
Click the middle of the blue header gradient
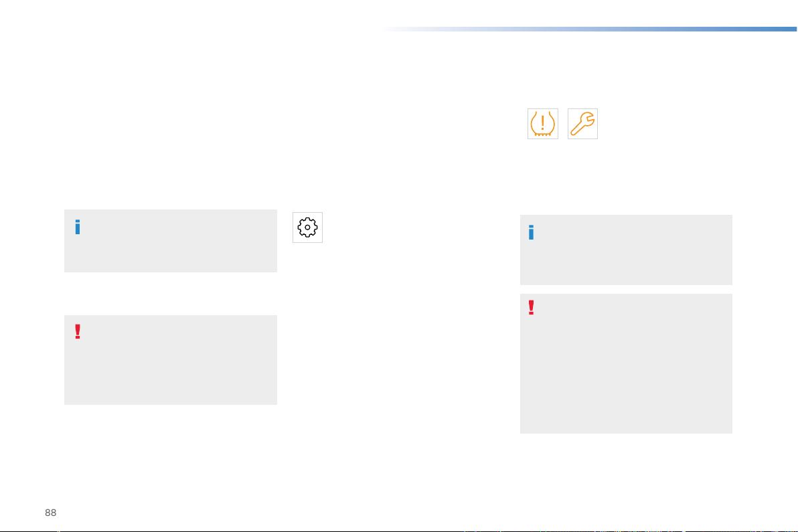coord(589,29)
